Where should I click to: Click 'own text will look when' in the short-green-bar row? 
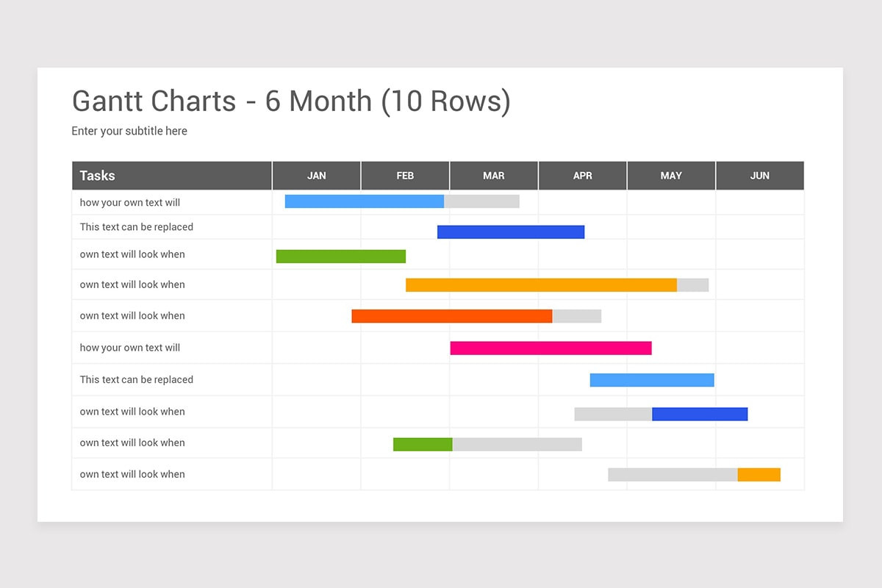click(x=132, y=442)
